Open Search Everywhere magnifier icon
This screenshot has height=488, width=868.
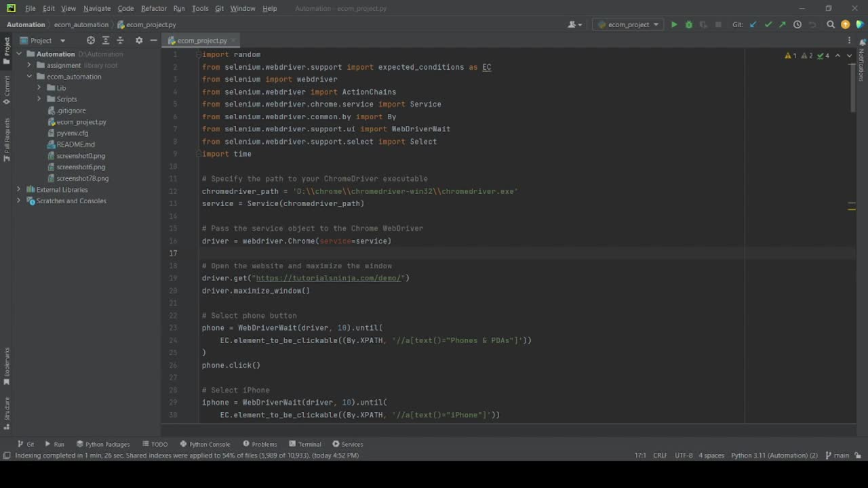click(831, 24)
